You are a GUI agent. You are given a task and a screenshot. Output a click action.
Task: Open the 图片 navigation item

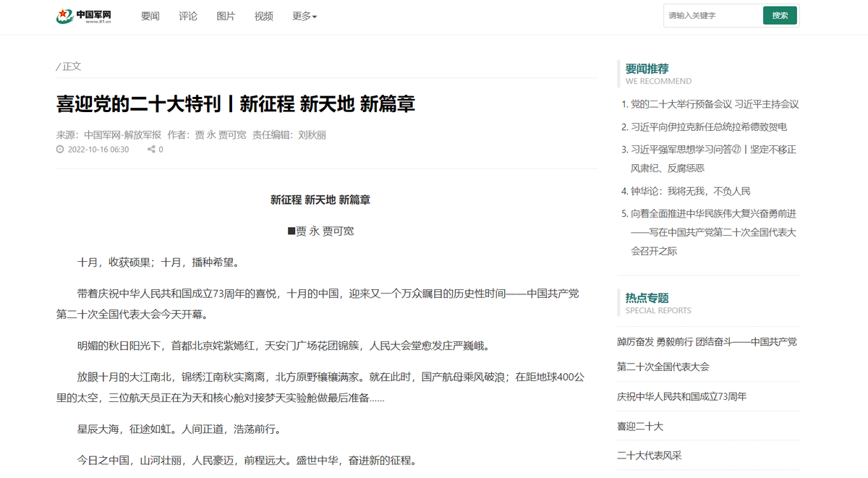(x=226, y=16)
